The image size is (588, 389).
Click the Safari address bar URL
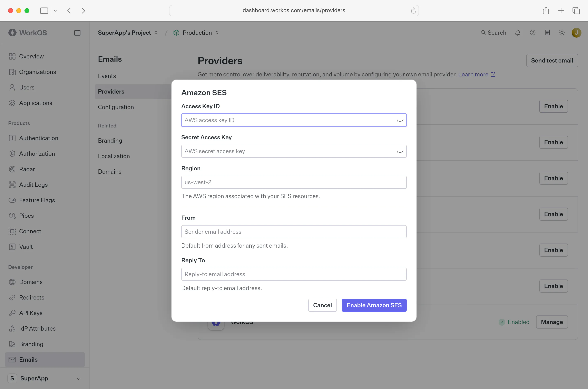click(294, 10)
